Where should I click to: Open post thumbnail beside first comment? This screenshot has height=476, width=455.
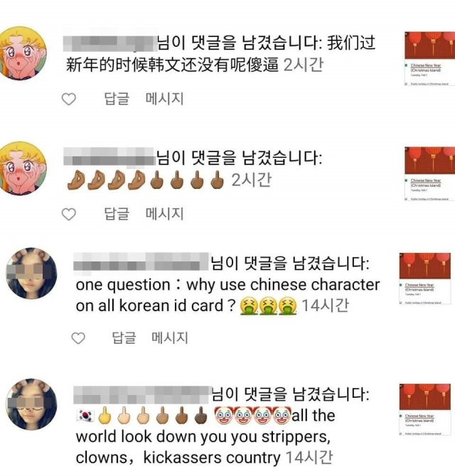pyautogui.click(x=430, y=58)
